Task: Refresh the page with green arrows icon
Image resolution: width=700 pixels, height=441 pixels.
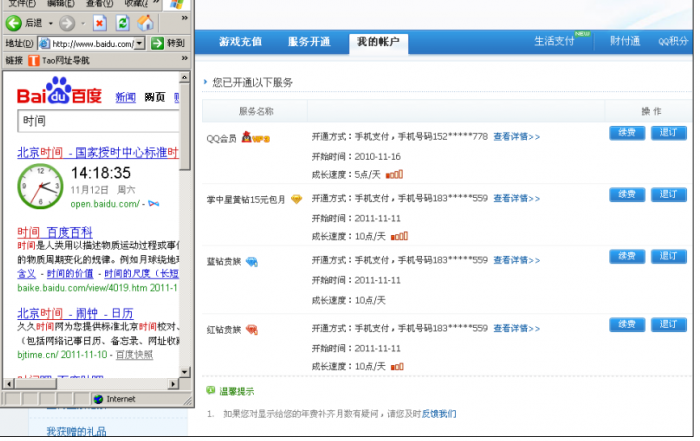Action: click(122, 23)
